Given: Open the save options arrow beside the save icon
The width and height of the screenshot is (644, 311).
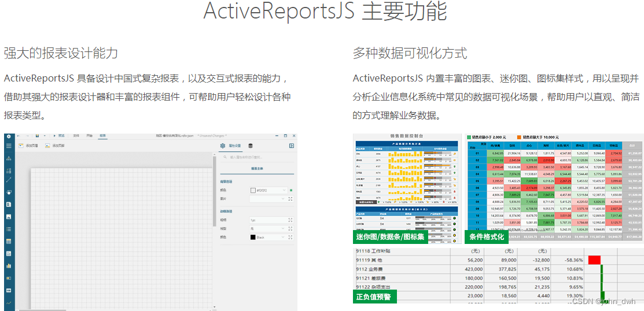Looking at the screenshot, I should 45,136.
